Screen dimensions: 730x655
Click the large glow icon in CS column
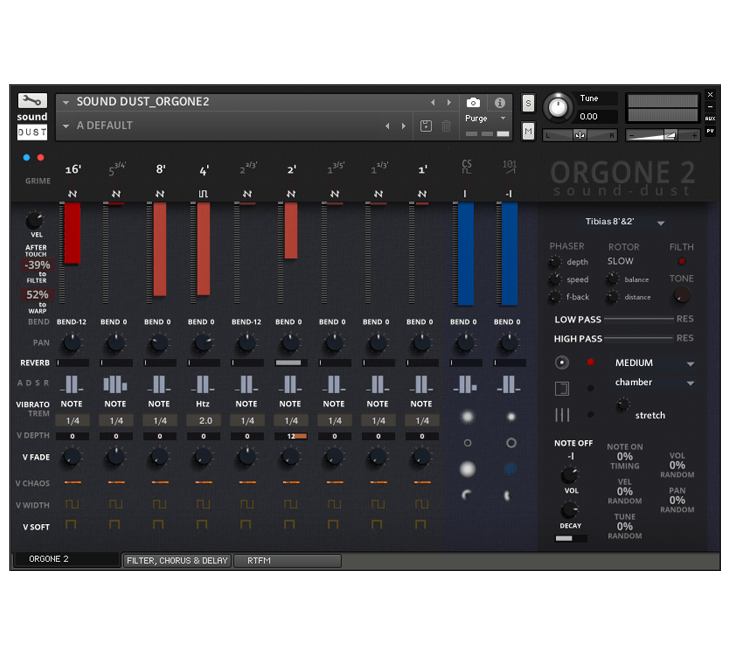tap(467, 469)
